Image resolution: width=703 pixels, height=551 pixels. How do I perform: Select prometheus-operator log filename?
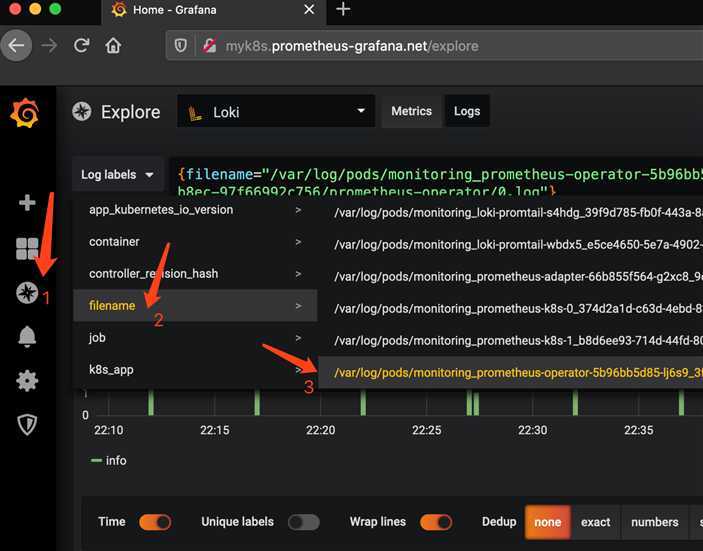pyautogui.click(x=511, y=373)
